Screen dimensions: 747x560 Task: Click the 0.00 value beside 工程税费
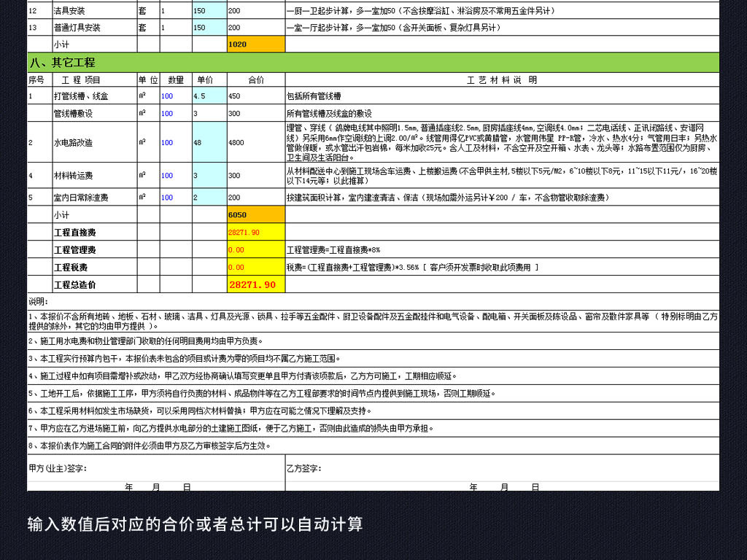pos(256,267)
